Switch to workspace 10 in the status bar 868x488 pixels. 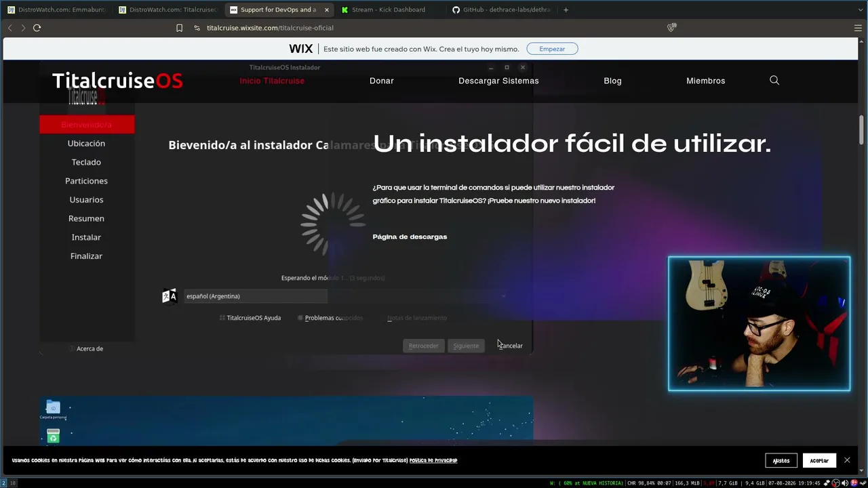[x=12, y=483]
